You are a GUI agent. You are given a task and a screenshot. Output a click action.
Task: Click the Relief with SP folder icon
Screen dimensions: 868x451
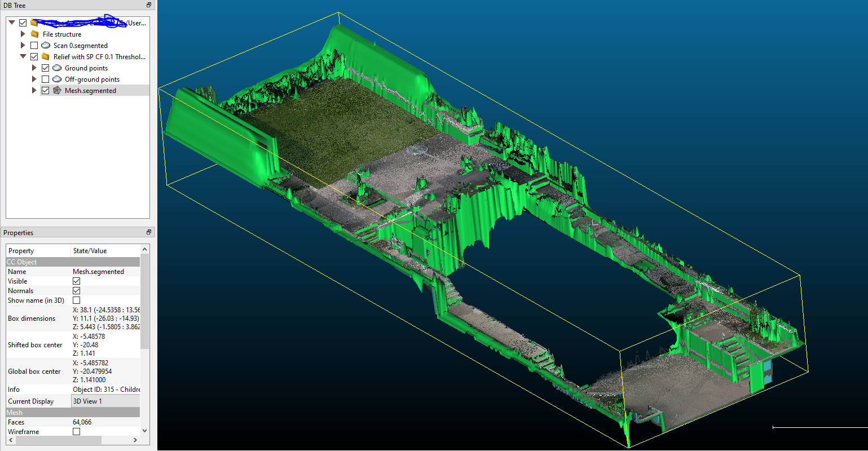click(x=46, y=56)
